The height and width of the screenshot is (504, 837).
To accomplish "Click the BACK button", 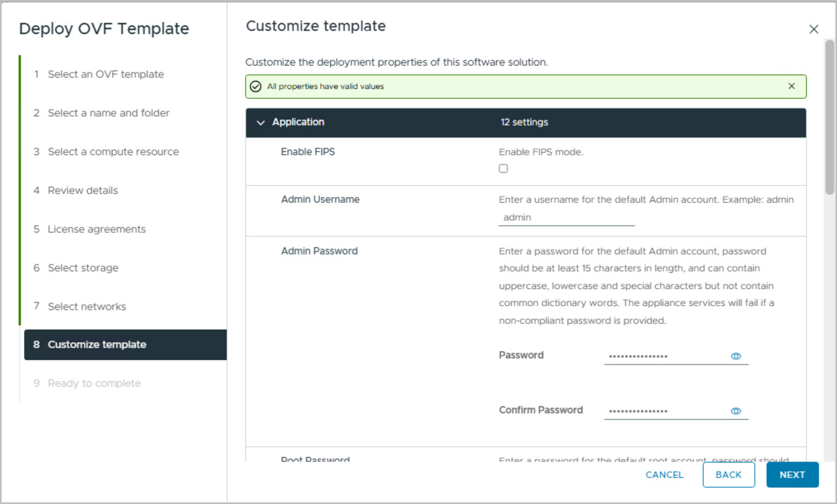I will [728, 474].
